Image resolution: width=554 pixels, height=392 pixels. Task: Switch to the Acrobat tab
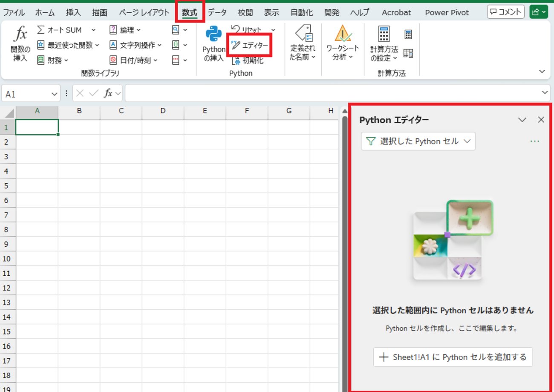click(x=396, y=12)
